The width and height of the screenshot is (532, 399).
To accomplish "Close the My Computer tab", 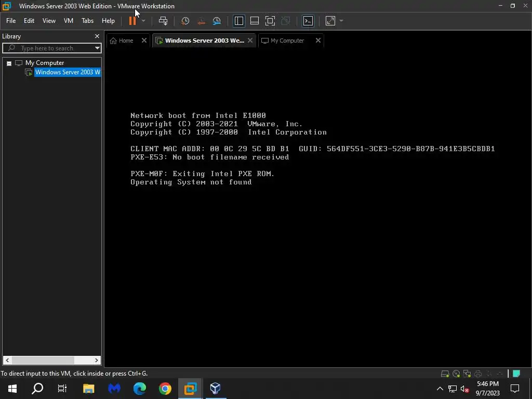I will tap(318, 41).
